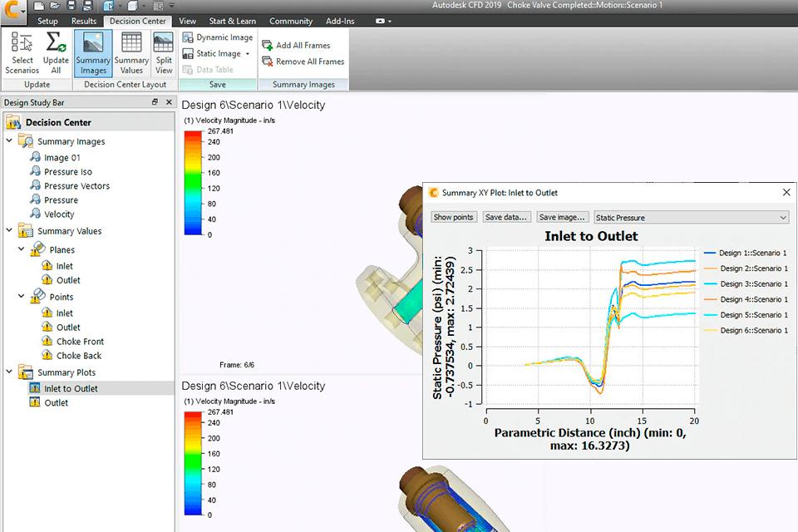
Task: Select Image 01 summary image
Action: [x=62, y=157]
